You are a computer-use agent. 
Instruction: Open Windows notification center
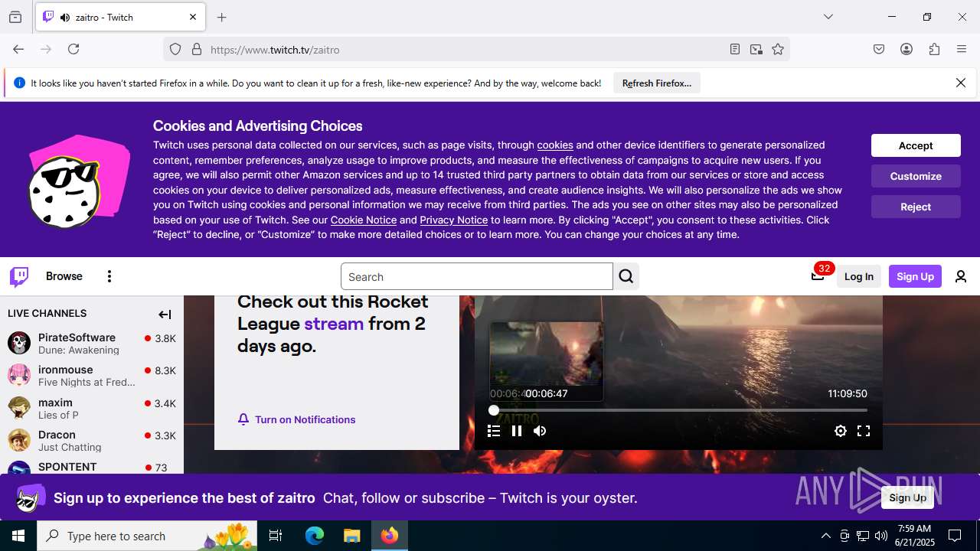coord(955,536)
